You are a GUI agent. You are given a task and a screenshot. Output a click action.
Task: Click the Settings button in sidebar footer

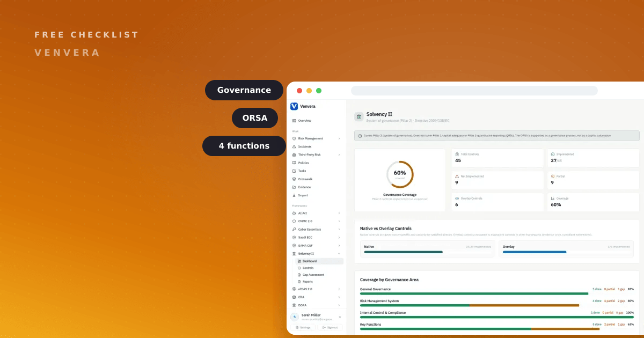(303, 327)
